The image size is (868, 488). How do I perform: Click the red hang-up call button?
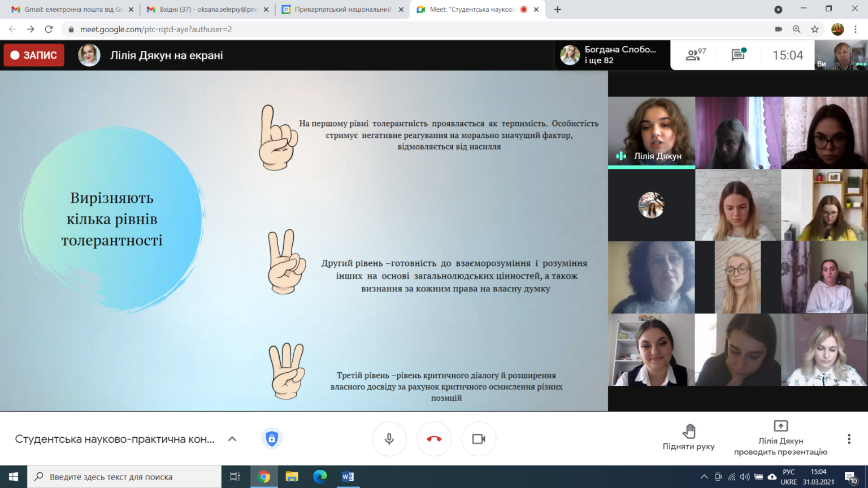434,439
